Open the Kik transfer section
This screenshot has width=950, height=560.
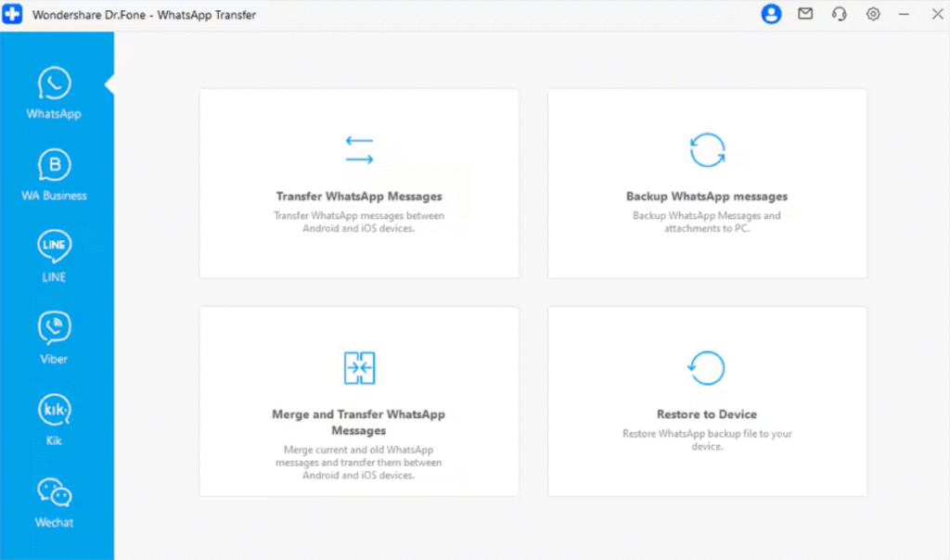[54, 409]
